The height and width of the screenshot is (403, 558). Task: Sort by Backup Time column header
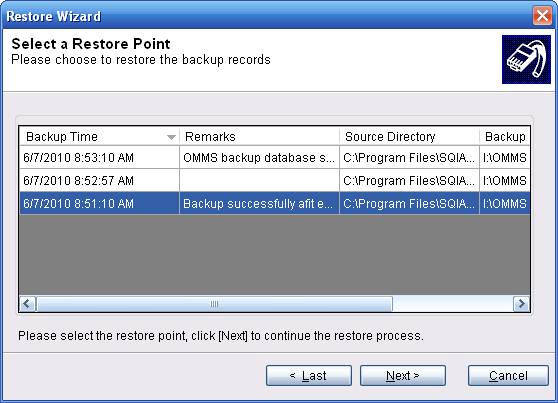(x=99, y=137)
